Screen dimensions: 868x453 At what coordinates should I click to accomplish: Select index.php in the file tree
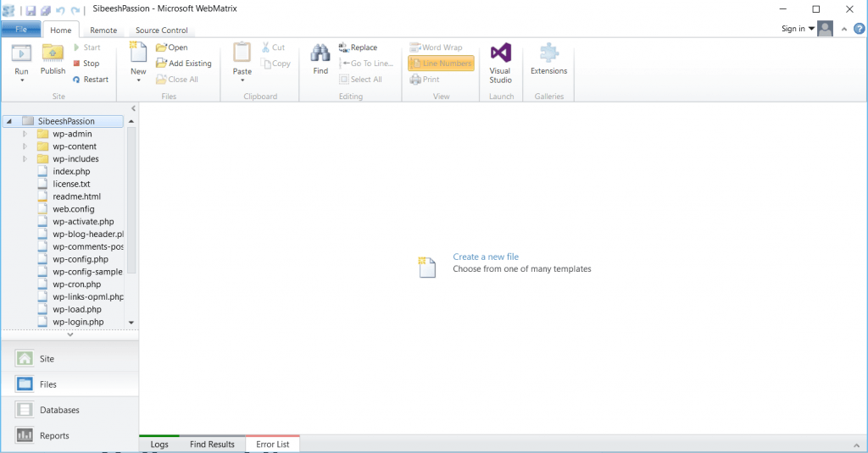coord(71,172)
